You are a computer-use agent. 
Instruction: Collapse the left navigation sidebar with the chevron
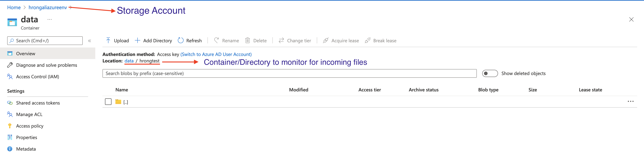pyautogui.click(x=90, y=40)
